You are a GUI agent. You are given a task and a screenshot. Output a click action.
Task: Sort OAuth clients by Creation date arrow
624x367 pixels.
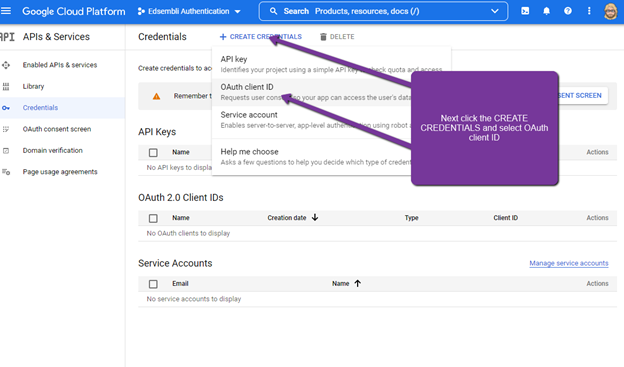click(x=315, y=217)
